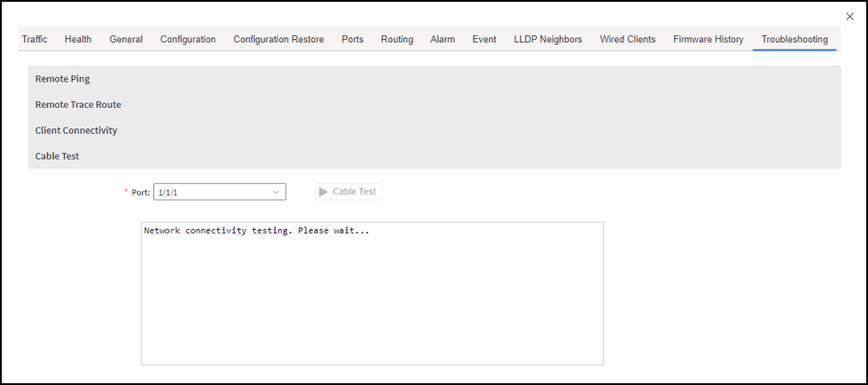
Task: Click the Port dropdown chevron arrow
Action: click(276, 192)
